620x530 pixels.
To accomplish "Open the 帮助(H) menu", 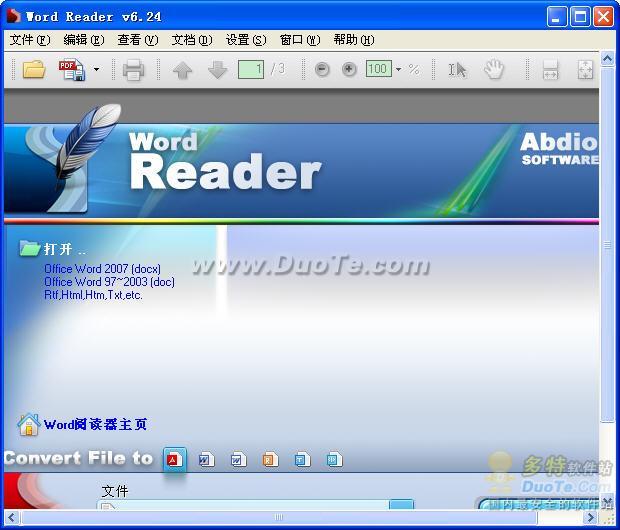I will 354,40.
